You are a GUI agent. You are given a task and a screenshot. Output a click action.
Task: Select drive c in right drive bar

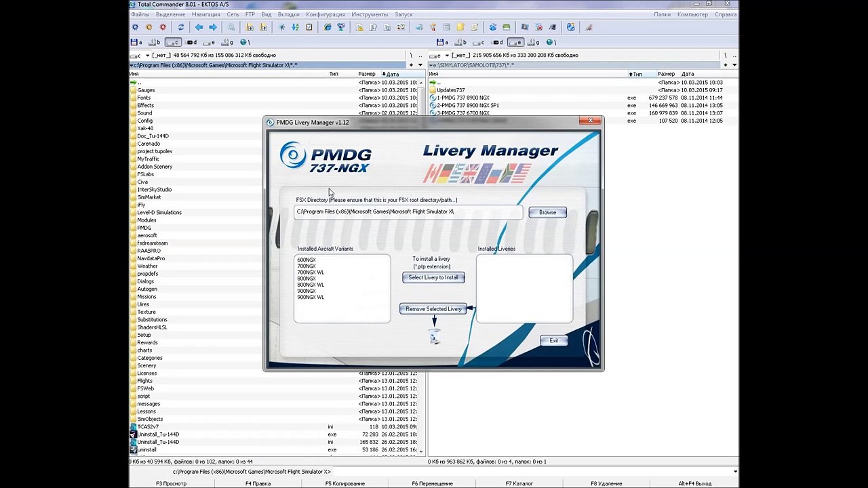(x=479, y=42)
